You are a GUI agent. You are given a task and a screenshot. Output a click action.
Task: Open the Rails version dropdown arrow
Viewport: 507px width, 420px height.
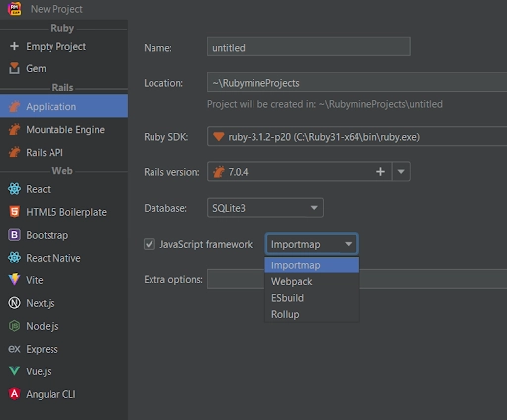click(x=401, y=171)
